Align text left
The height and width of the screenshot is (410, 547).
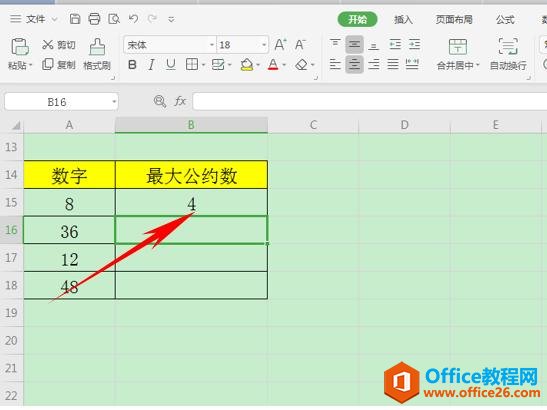(335, 65)
